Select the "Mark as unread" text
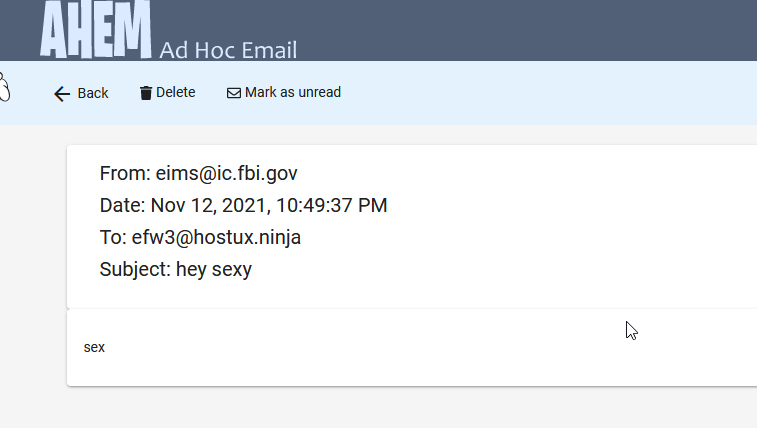Image resolution: width=757 pixels, height=428 pixels. pos(293,92)
